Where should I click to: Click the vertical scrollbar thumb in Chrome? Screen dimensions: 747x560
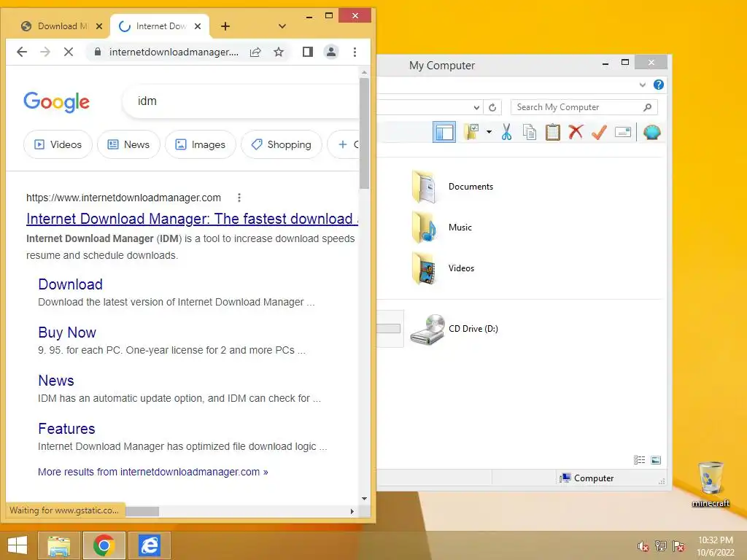click(x=365, y=133)
